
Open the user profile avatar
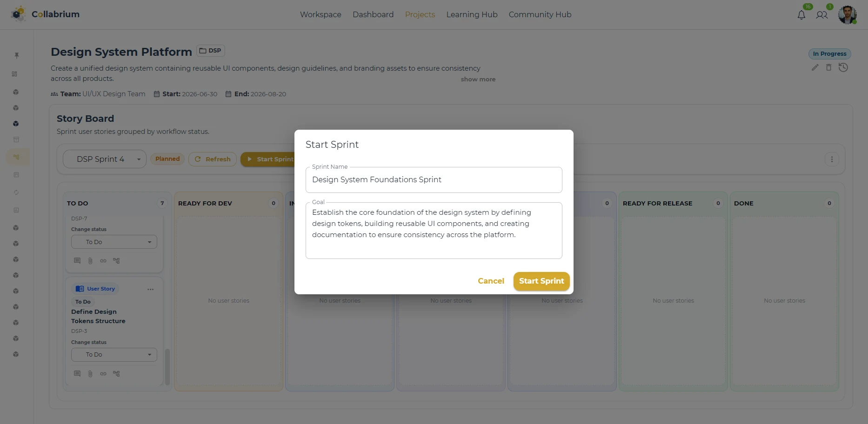pos(847,14)
